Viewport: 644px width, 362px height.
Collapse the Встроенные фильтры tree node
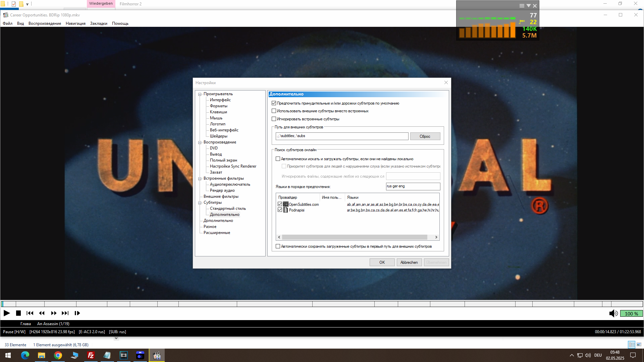pyautogui.click(x=200, y=179)
